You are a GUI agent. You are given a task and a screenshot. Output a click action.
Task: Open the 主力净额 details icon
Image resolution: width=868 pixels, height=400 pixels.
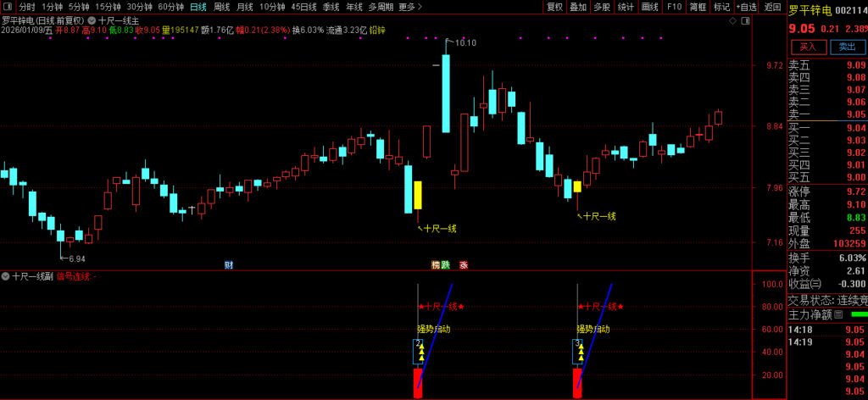click(838, 314)
